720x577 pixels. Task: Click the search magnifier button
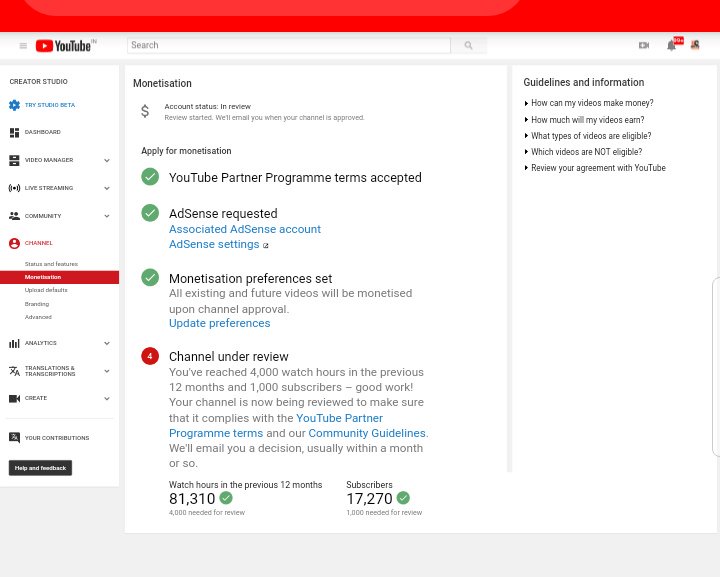tap(468, 45)
